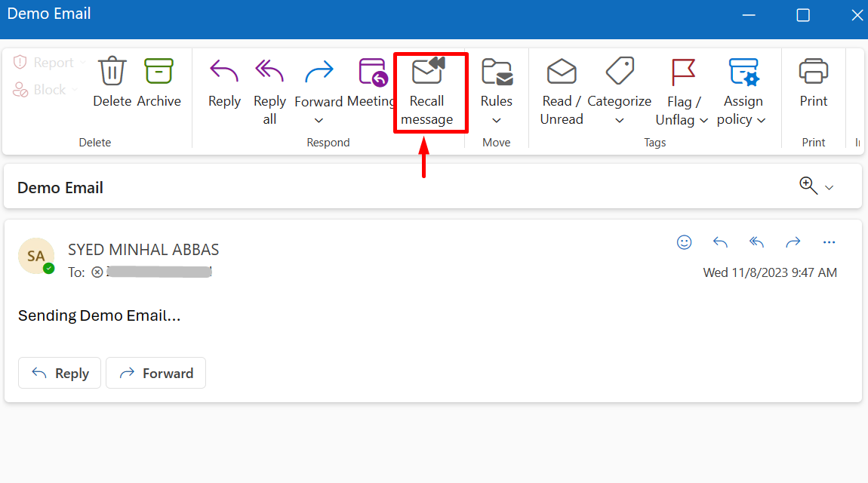This screenshot has height=483, width=868.
Task: Click the Meeting reply icon
Action: [x=373, y=72]
